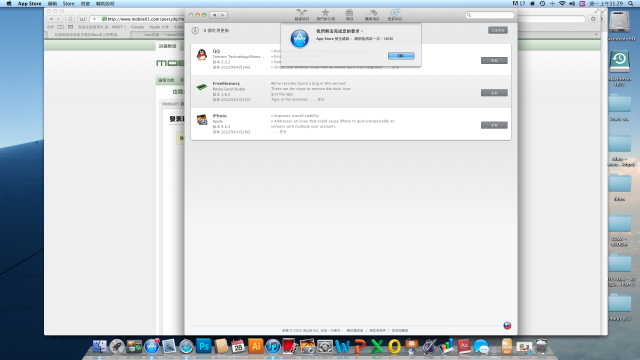The width and height of the screenshot is (640, 360).
Task: Open Safari from the Dock
Action: point(186,347)
